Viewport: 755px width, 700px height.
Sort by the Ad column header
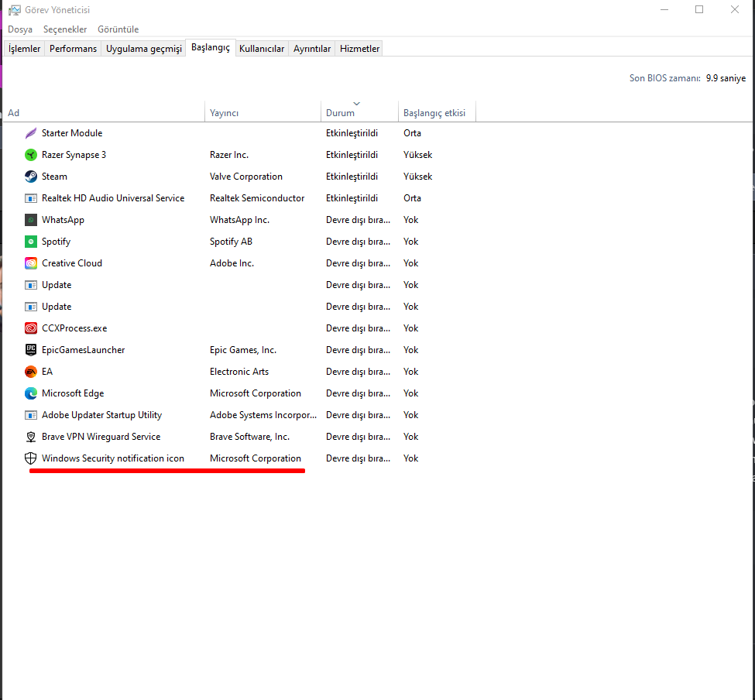pos(104,112)
